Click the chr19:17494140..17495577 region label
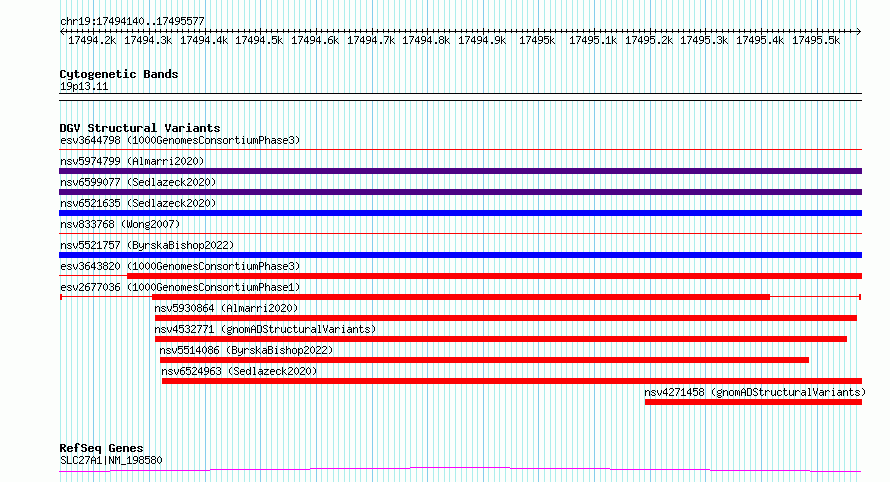The width and height of the screenshot is (890, 482). click(132, 21)
